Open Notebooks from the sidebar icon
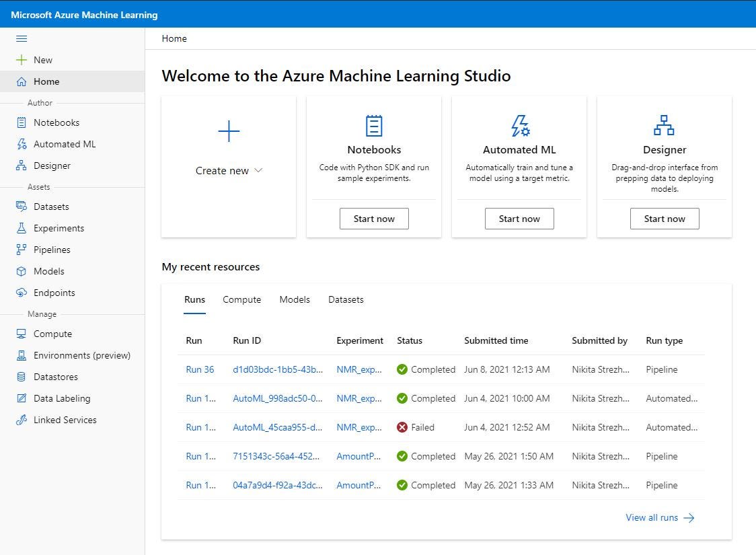The width and height of the screenshot is (756, 555). (x=22, y=122)
